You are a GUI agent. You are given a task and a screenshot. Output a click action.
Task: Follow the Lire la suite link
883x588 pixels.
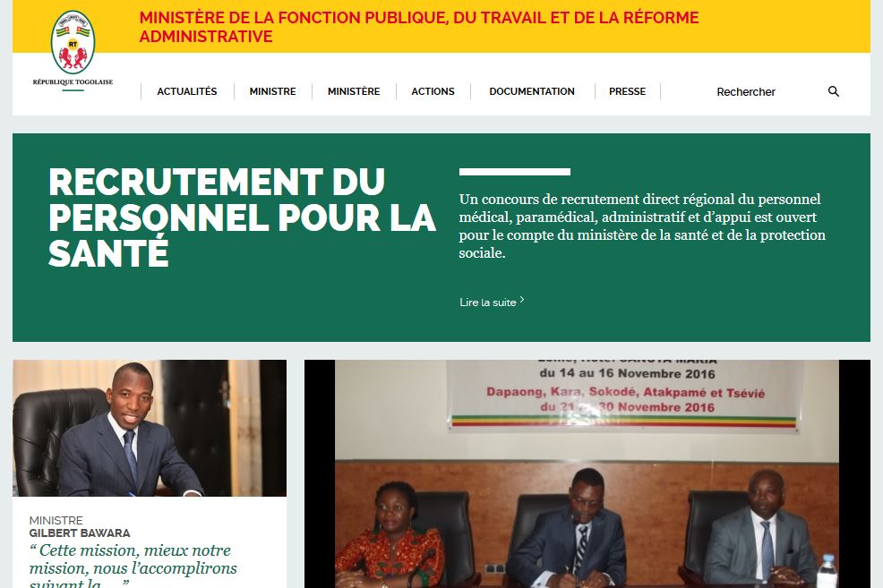tap(488, 303)
